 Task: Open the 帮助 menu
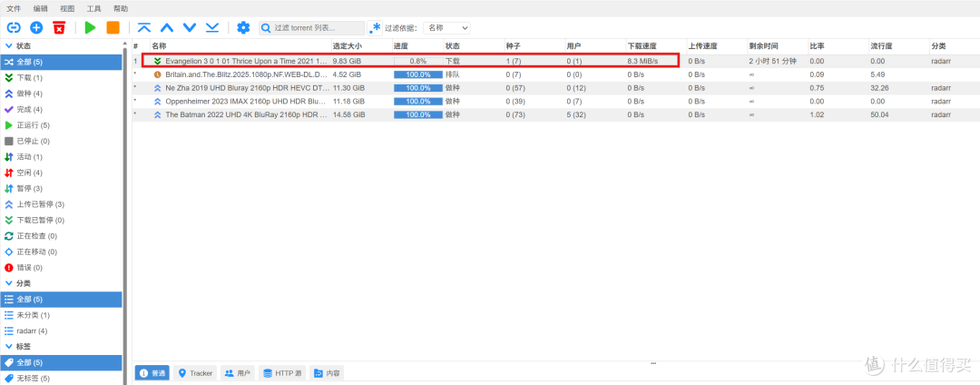coord(122,9)
